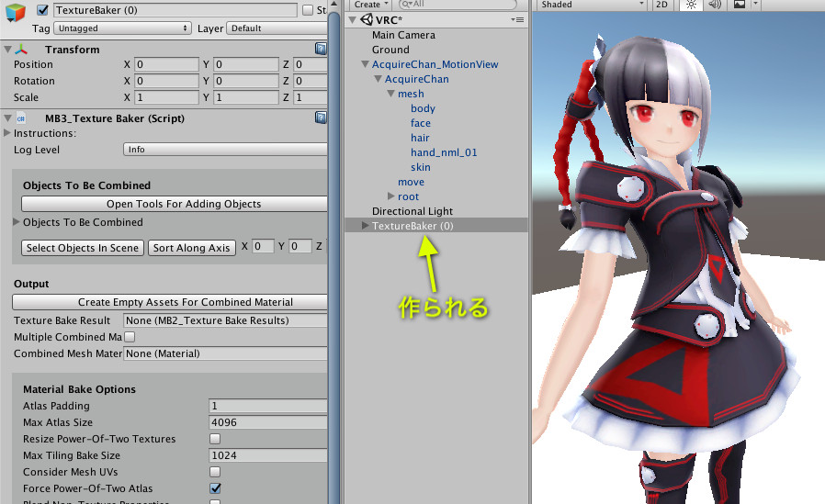The image size is (825, 504).
Task: Collapse the VRC scene in Hierarchy
Action: [353, 20]
